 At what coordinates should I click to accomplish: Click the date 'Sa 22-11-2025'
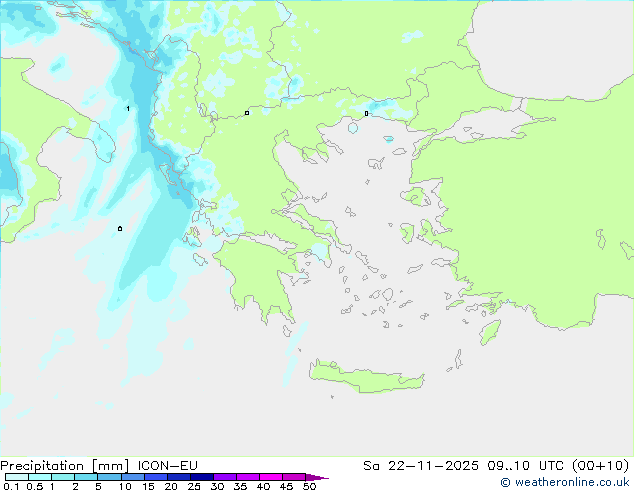point(421,466)
